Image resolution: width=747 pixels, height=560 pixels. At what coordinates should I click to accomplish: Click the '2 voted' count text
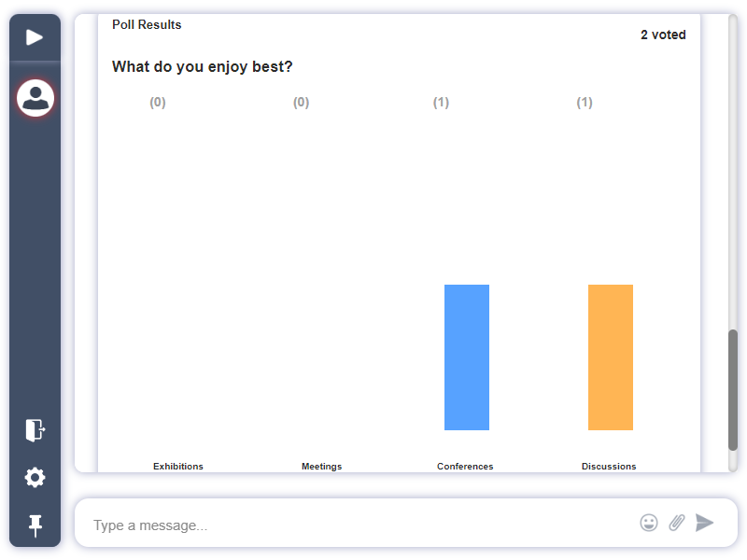(663, 35)
